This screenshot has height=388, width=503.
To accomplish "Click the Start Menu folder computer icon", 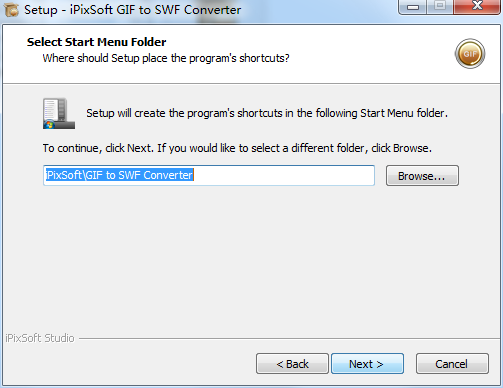I will 59,113.
